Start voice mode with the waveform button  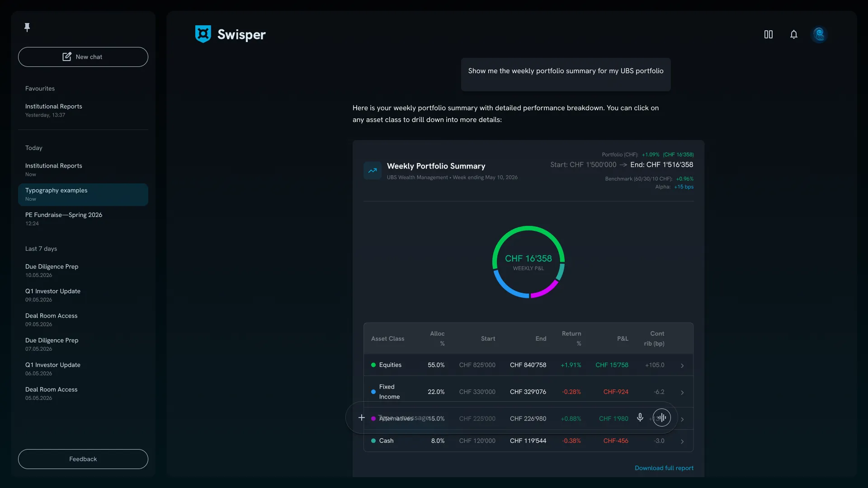[662, 418]
